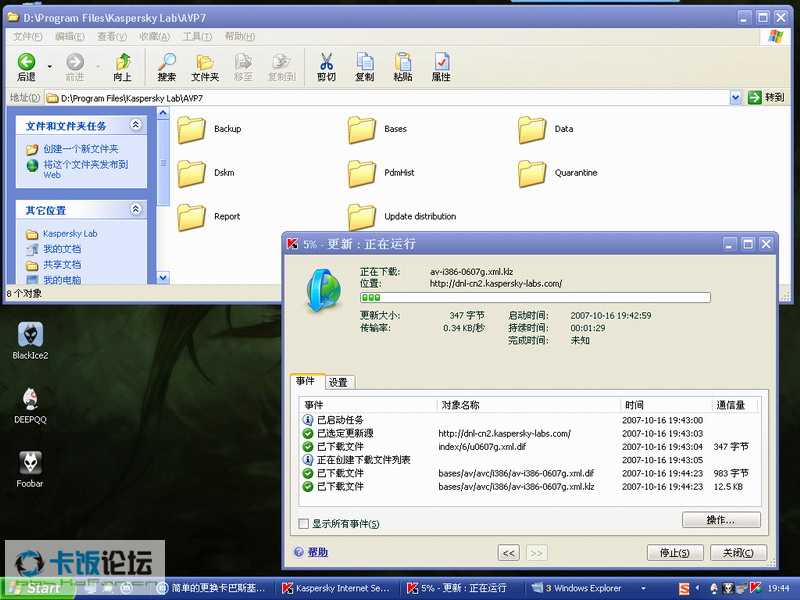Viewport: 800px width, 600px height.
Task: Open the Tools menu in Explorer
Action: tap(197, 36)
